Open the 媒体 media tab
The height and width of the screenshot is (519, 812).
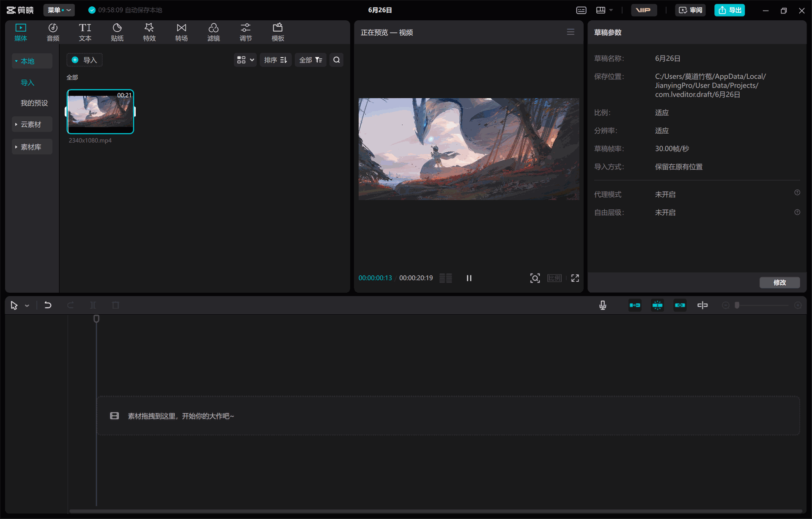(21, 32)
